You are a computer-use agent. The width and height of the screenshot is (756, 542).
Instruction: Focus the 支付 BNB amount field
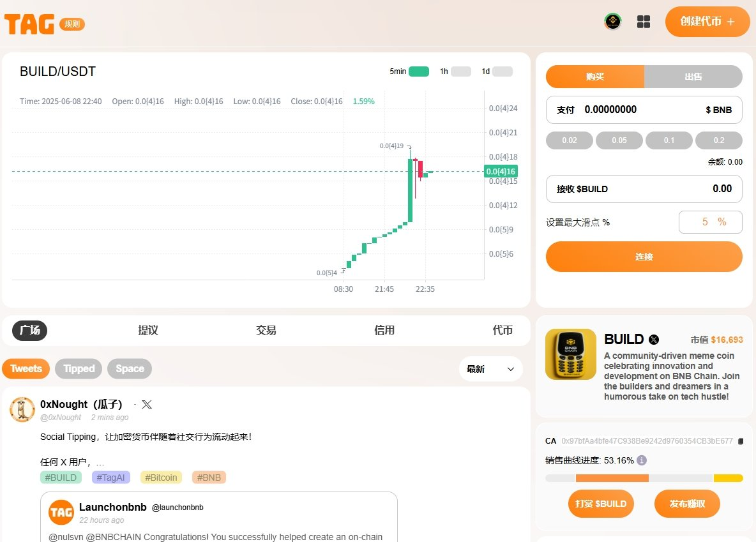coord(644,110)
